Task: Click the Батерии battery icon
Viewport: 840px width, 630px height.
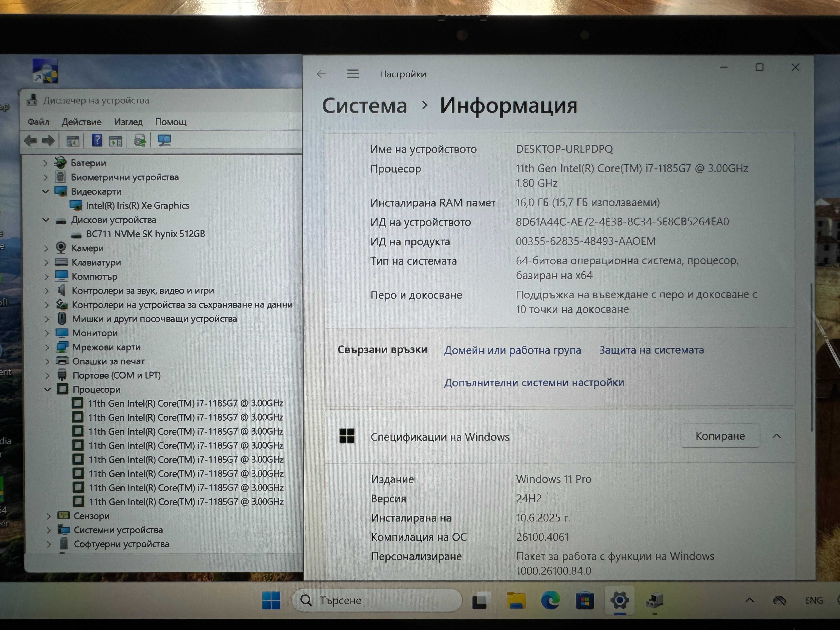Action: (60, 162)
